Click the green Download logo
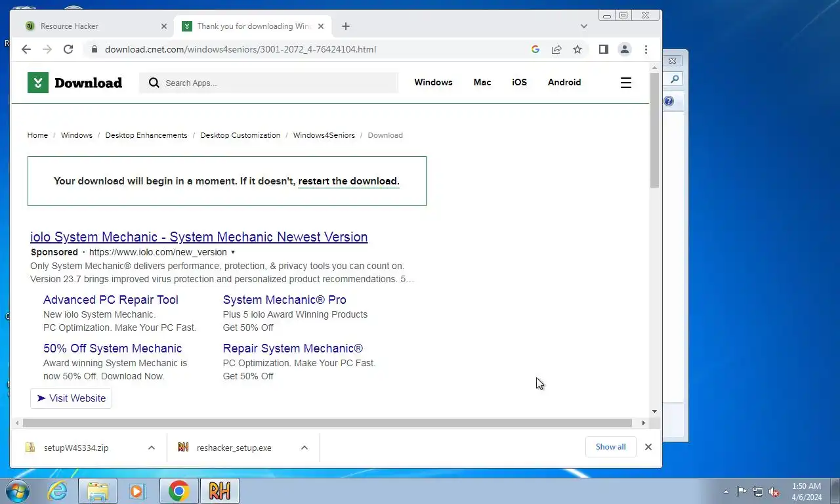Screen dimensions: 840x504 pyautogui.click(x=75, y=83)
